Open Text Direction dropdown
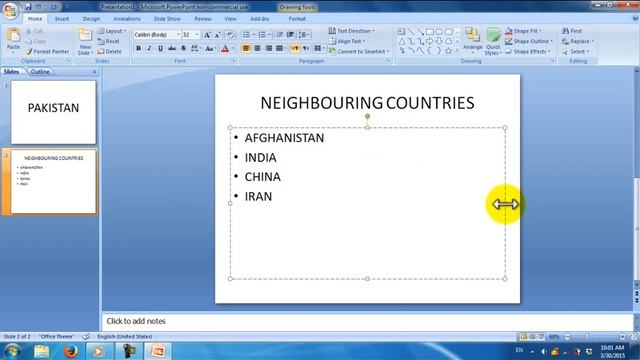640x360 pixels. (x=351, y=31)
